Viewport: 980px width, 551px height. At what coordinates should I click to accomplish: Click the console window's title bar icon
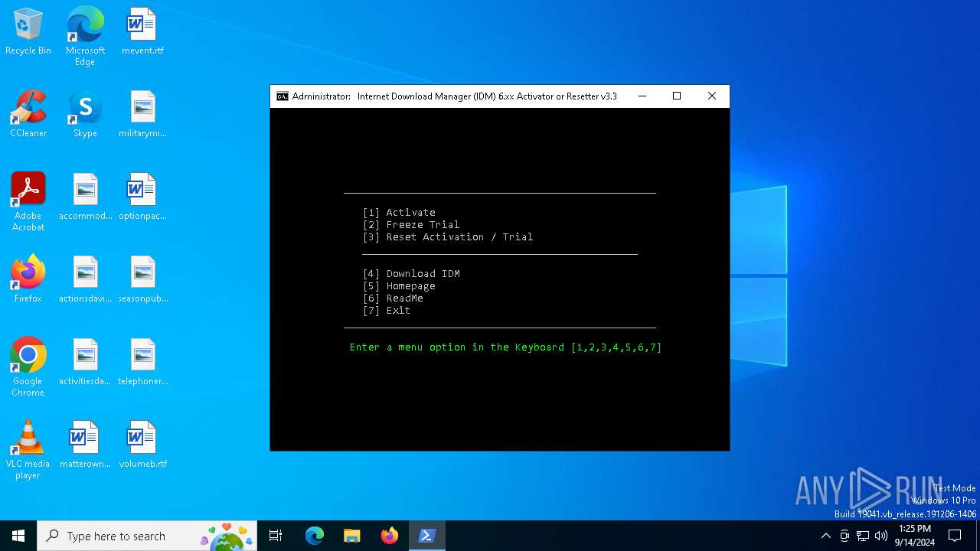pyautogui.click(x=283, y=96)
